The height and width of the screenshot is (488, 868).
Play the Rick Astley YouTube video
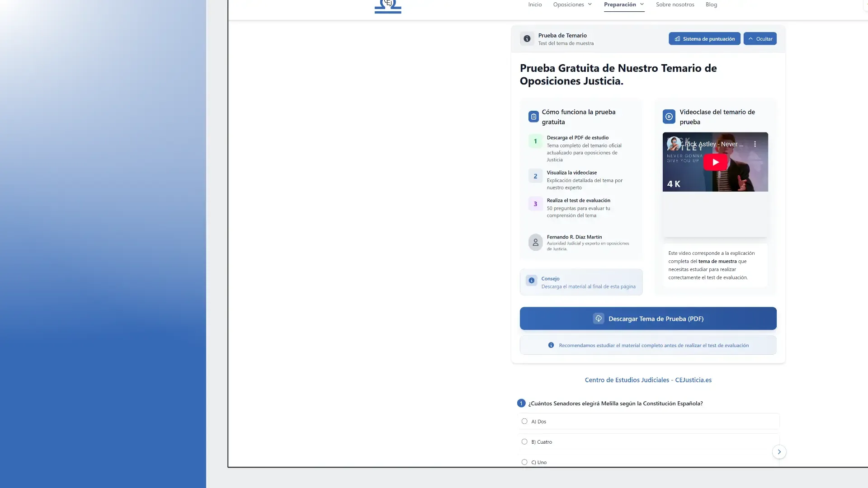716,162
